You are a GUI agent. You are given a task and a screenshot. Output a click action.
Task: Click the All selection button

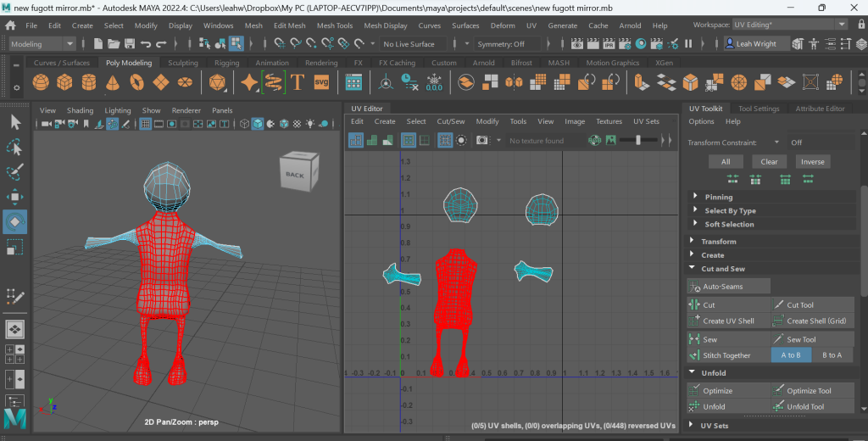(x=726, y=162)
